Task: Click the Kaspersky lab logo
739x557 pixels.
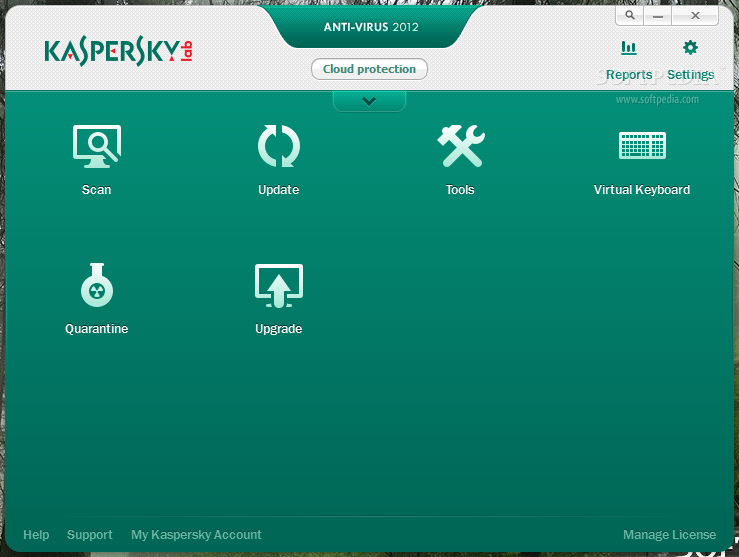Action: pyautogui.click(x=118, y=52)
